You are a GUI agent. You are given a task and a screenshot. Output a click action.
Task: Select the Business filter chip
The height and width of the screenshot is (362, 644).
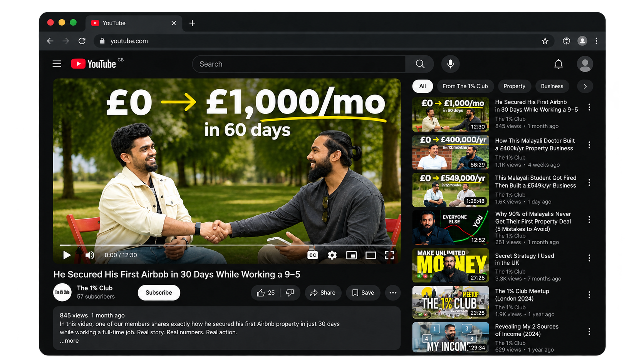click(x=552, y=86)
